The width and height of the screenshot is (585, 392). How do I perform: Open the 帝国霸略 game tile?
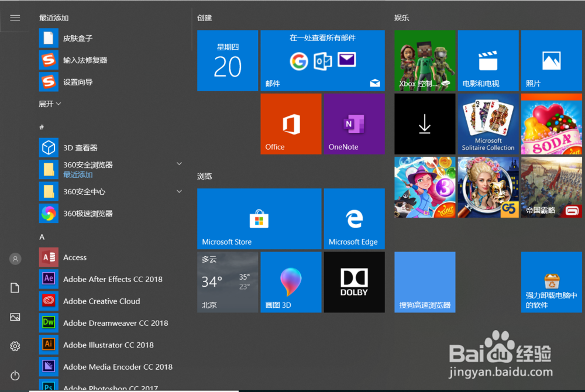click(x=552, y=187)
